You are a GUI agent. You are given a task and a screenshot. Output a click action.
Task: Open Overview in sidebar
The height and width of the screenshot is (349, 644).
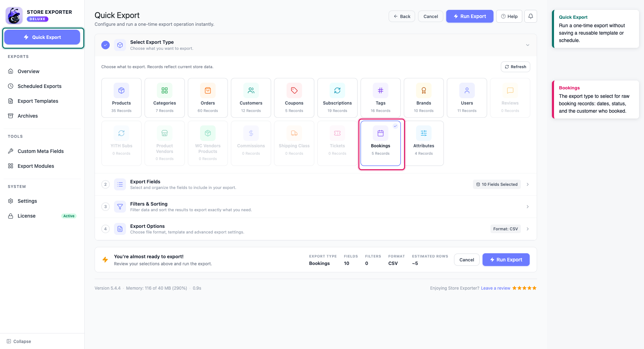click(x=42, y=71)
